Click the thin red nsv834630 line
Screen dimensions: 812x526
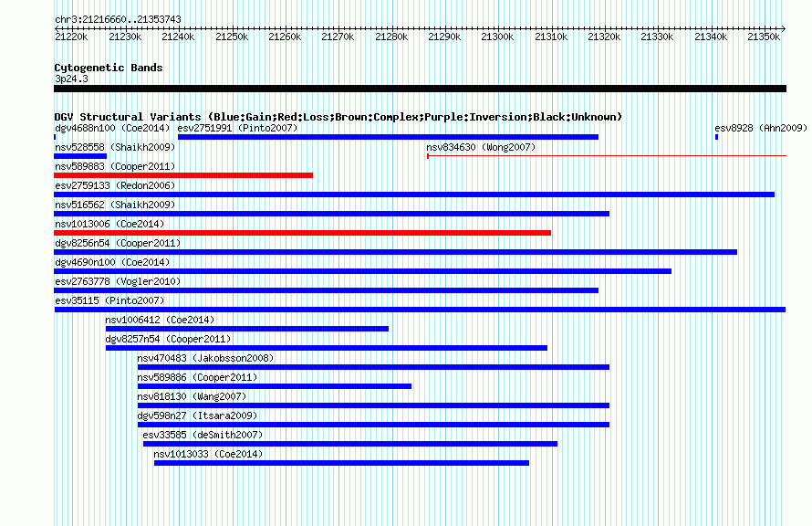[607, 156]
